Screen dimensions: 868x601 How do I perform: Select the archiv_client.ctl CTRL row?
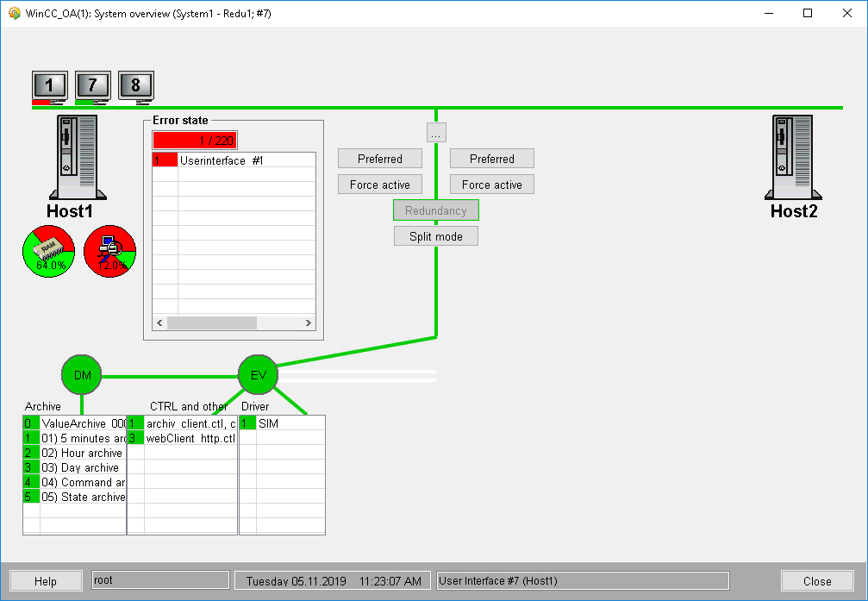[x=182, y=423]
